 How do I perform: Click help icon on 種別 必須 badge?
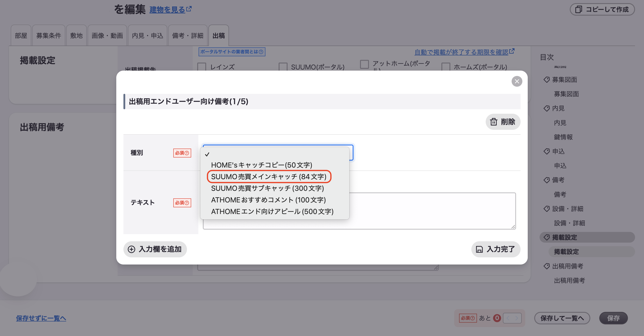(x=186, y=153)
